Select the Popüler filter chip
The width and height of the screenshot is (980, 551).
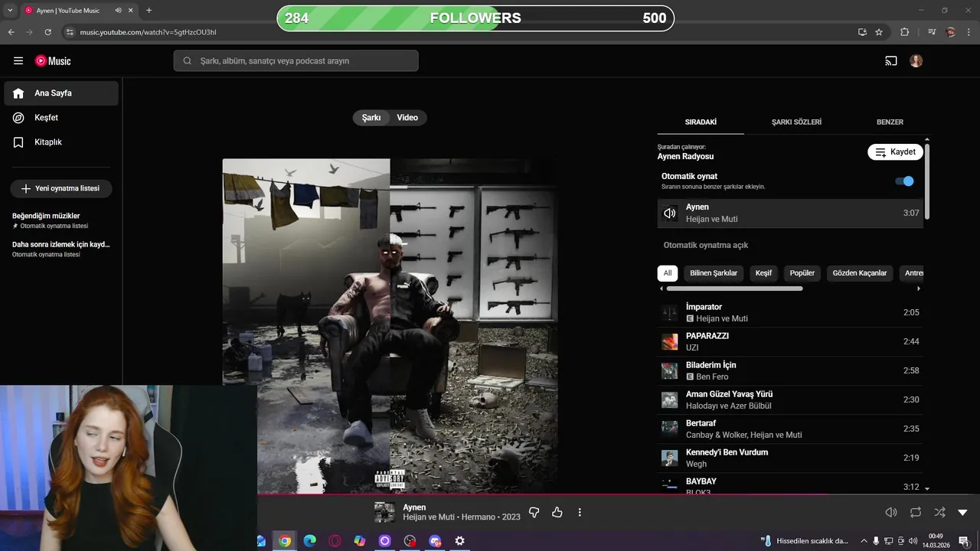coord(802,273)
